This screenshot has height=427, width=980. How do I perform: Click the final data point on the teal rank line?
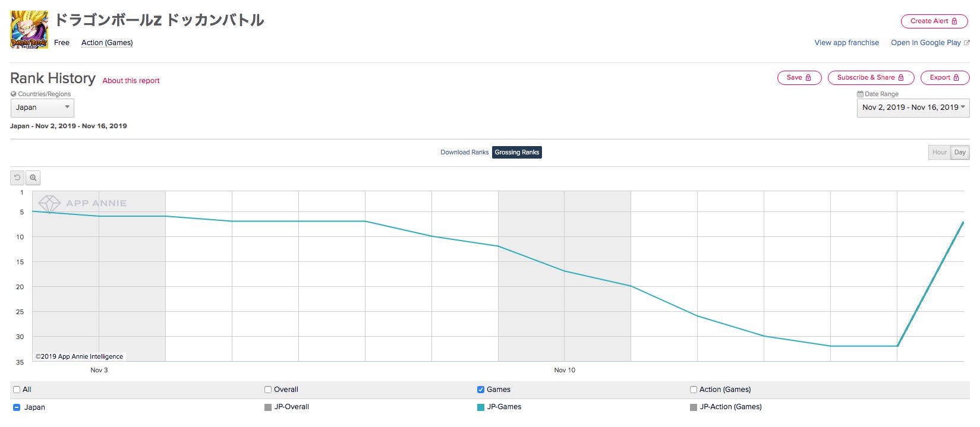click(x=963, y=222)
